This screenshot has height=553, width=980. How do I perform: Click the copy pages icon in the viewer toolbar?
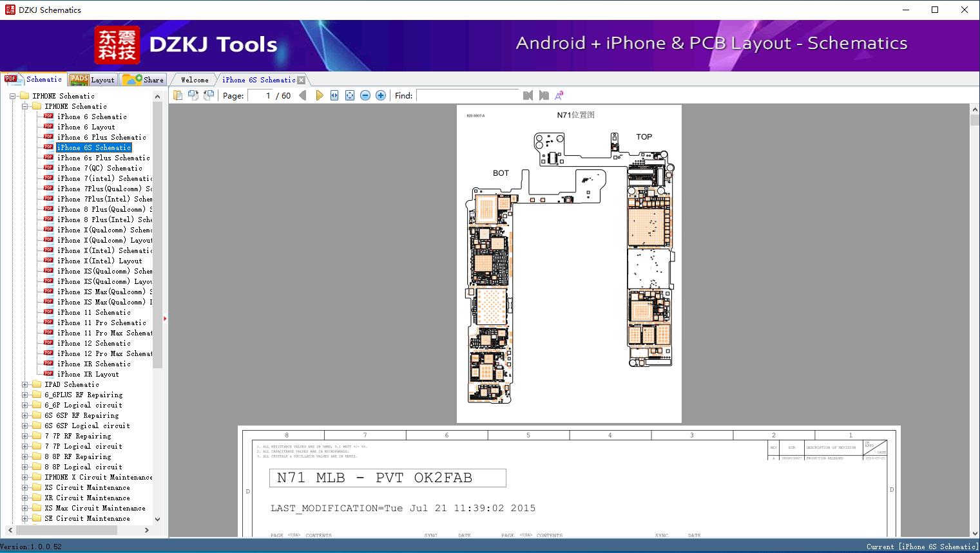177,95
